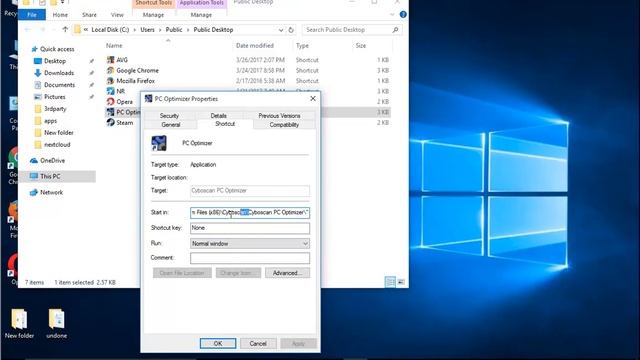This screenshot has height=360, width=640.
Task: Click the Target field showing Cyboscan PC Optimizer
Action: 250,191
